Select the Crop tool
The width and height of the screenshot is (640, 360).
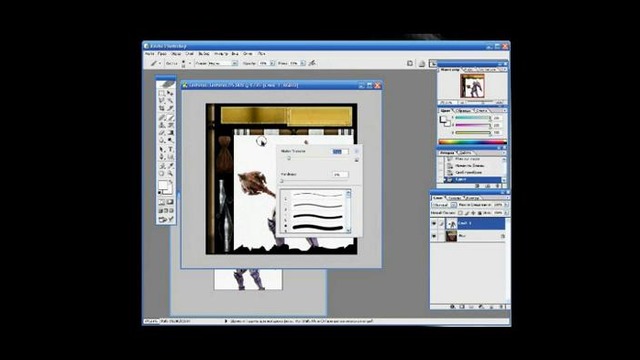click(162, 109)
